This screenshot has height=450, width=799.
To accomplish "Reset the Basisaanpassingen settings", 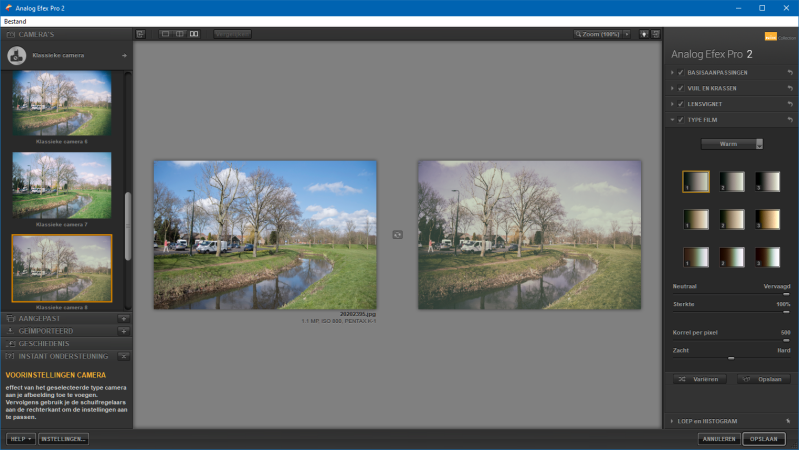I will pos(790,72).
